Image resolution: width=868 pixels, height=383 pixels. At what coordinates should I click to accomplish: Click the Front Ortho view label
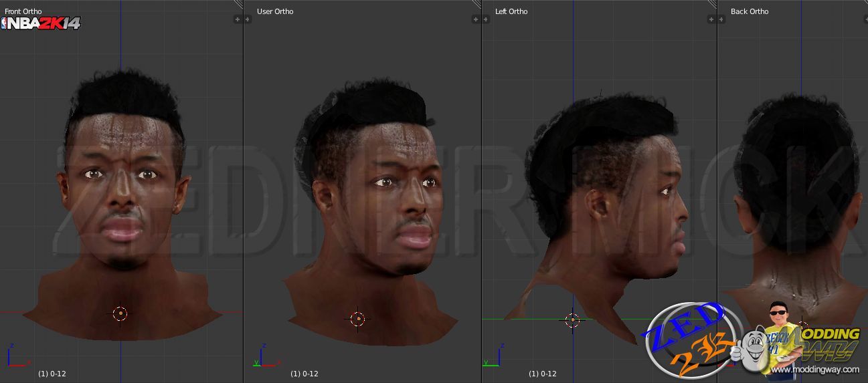[23, 11]
